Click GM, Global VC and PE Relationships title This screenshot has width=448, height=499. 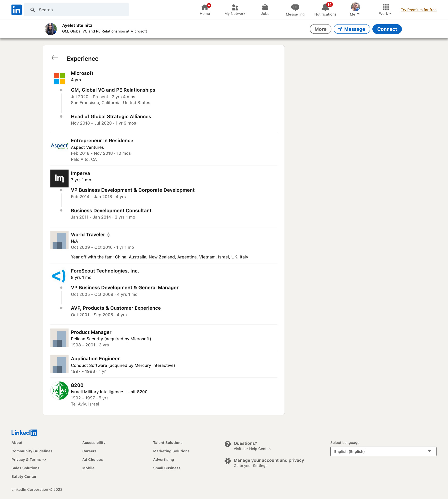(x=113, y=90)
